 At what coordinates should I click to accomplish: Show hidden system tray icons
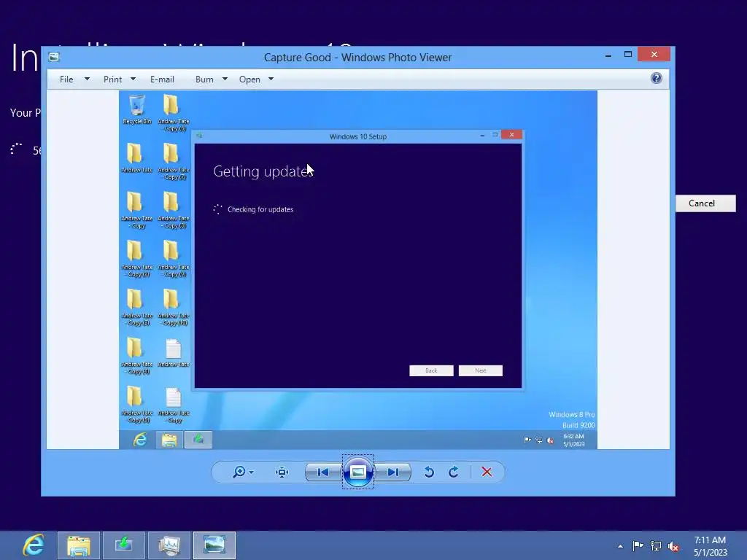point(620,546)
